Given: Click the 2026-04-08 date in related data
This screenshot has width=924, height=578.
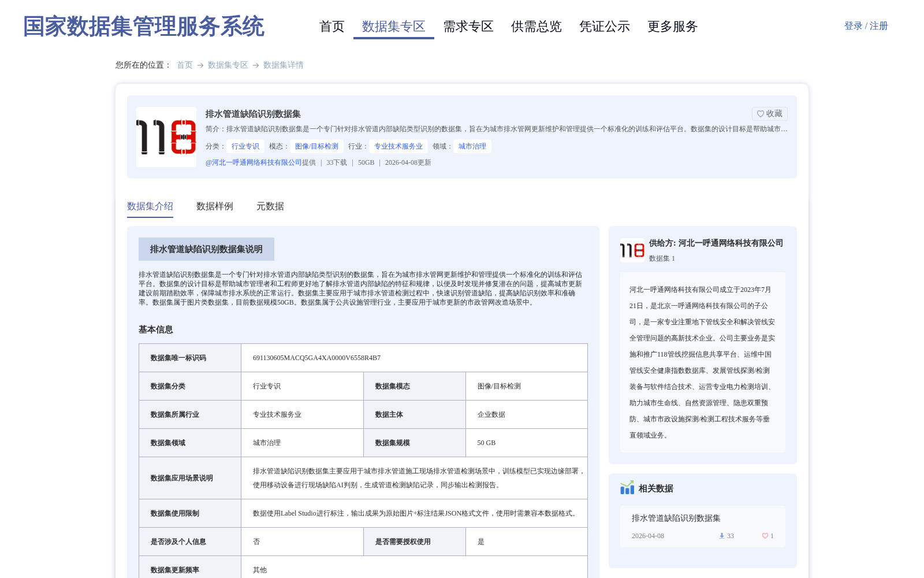Looking at the screenshot, I should tap(648, 536).
